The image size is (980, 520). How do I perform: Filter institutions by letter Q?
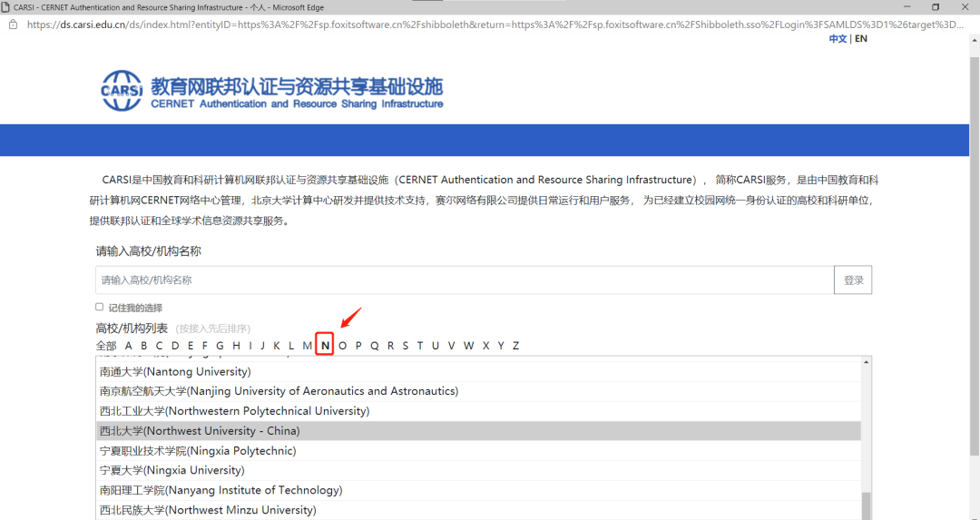tap(375, 346)
